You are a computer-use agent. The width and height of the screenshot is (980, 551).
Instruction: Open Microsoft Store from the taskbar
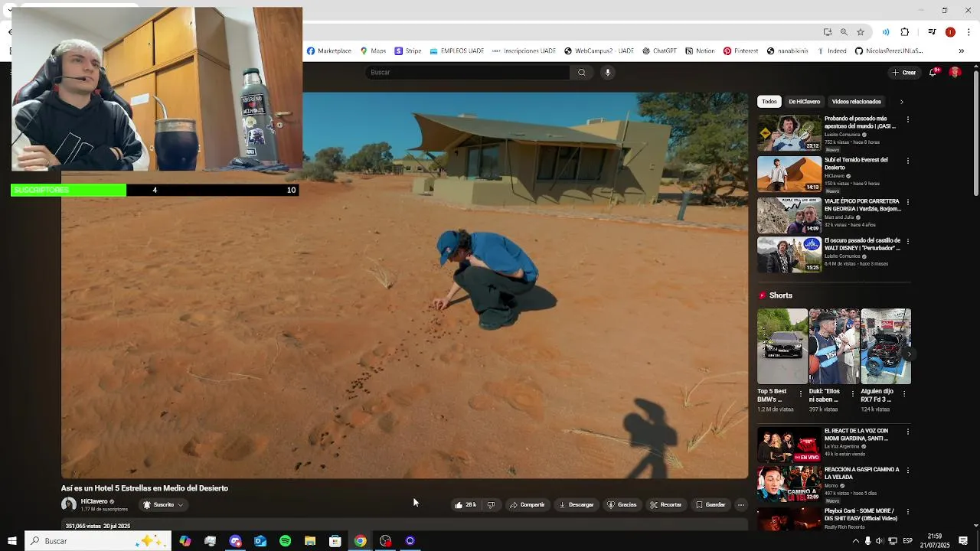point(335,541)
